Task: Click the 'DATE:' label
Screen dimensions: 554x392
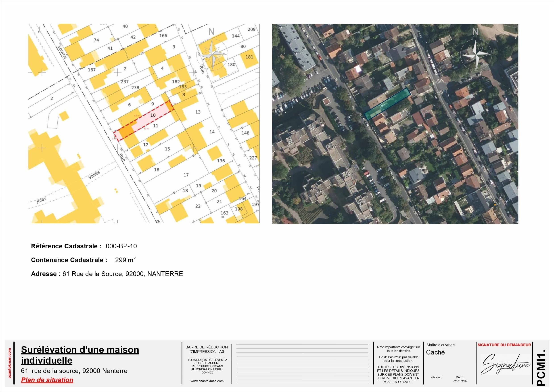Action: (460, 377)
